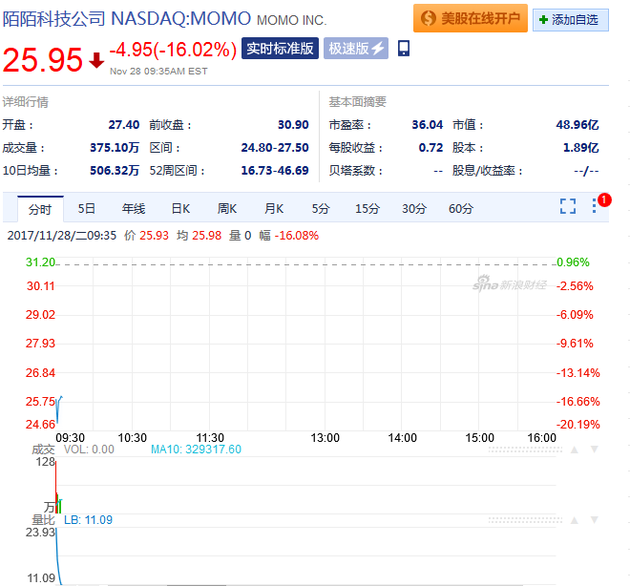Click the 基本面摘要 section heading

point(358,102)
